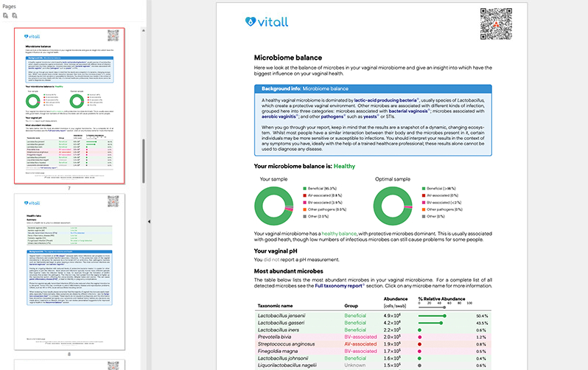Click the green Healthy status text
This screenshot has height=370, width=588.
point(344,167)
